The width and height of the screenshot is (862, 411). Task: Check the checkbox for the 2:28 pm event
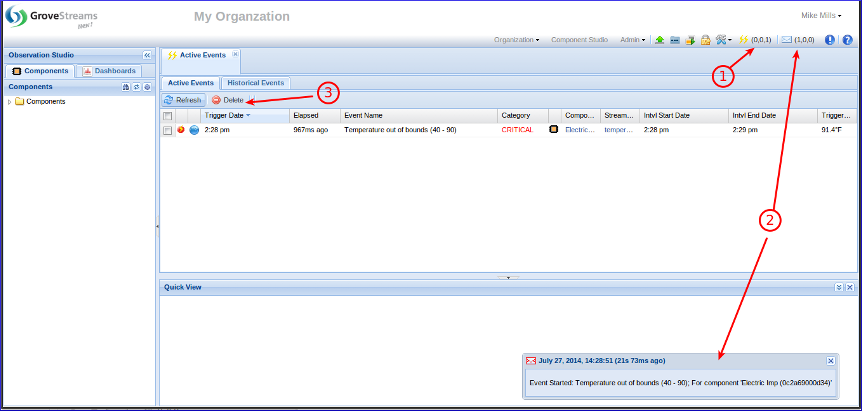[x=167, y=130]
